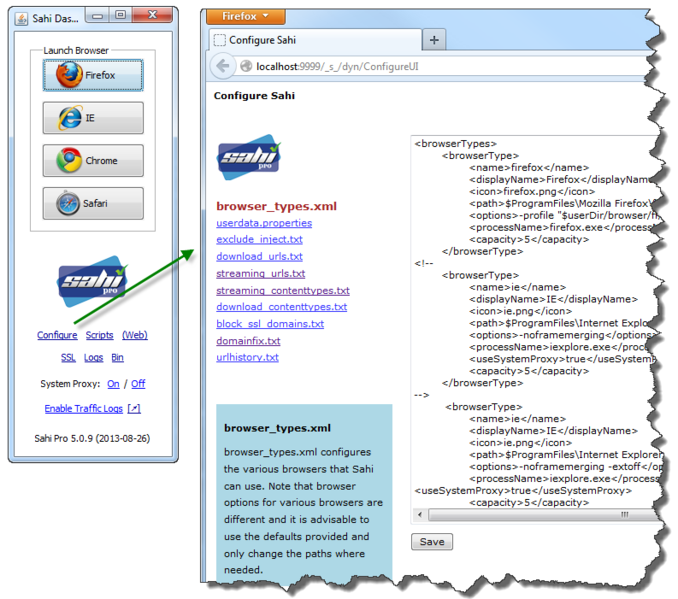678x599 pixels.
Task: Open download_contenttypes.txt config file
Action: (281, 307)
